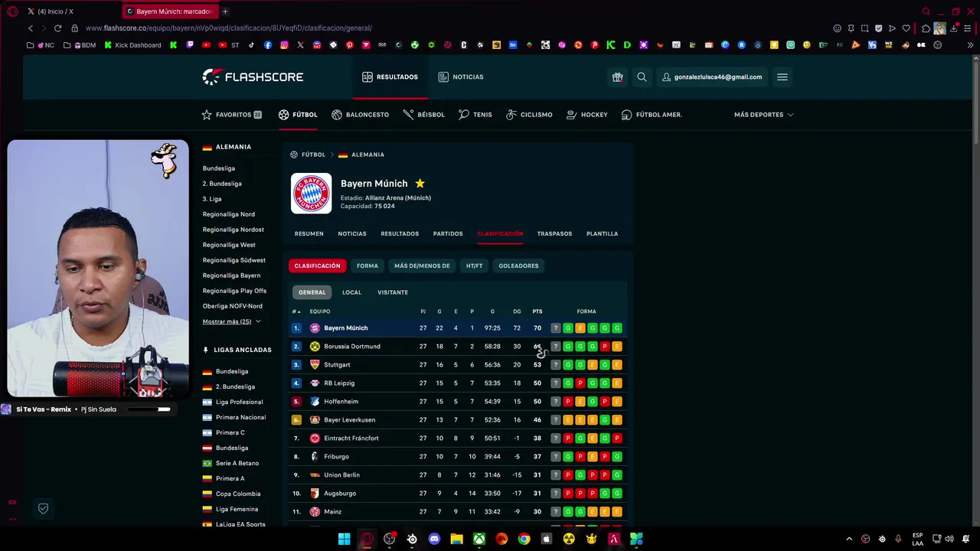980x551 pixels.
Task: Select the Goleadores filter
Action: (518, 266)
